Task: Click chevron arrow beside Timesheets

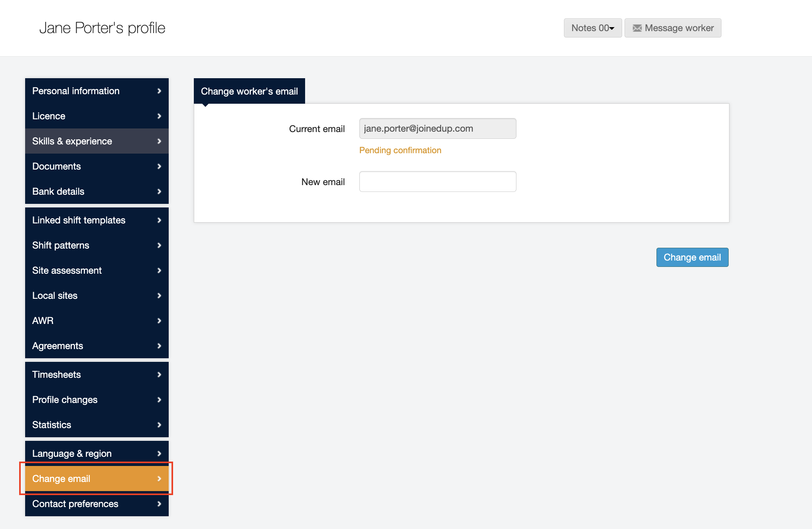Action: point(159,375)
